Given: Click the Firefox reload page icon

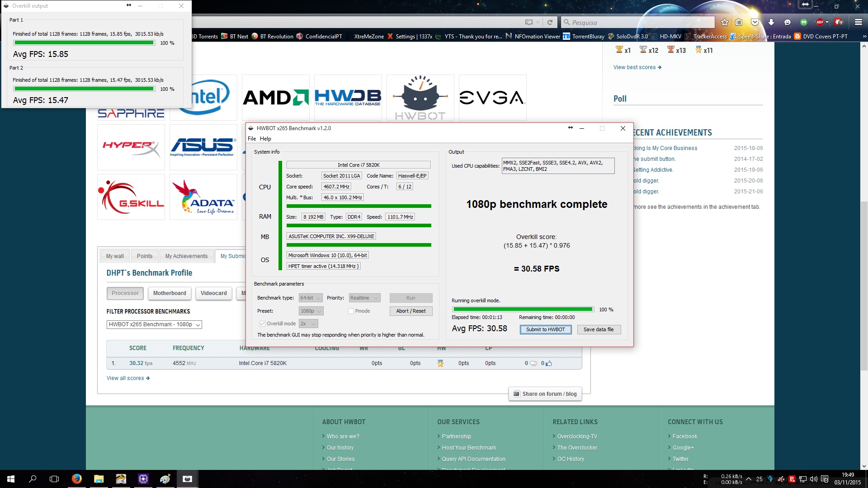Looking at the screenshot, I should [x=550, y=22].
